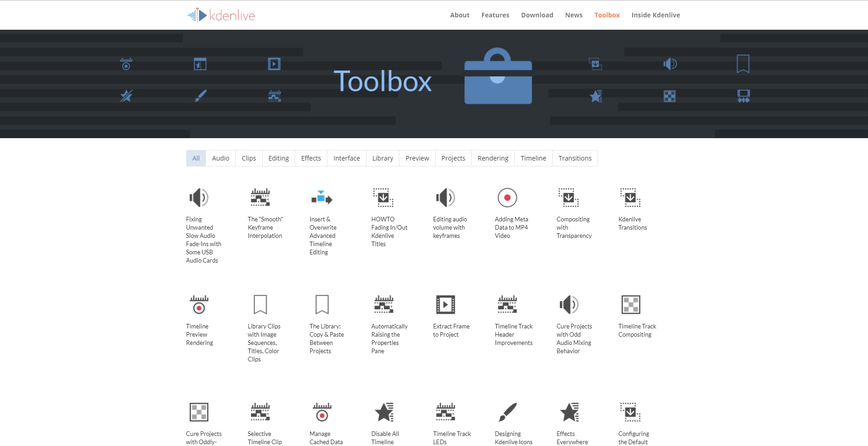
Task: Open The "Smooth" Keyframe Interpolation article
Action: tap(265, 227)
